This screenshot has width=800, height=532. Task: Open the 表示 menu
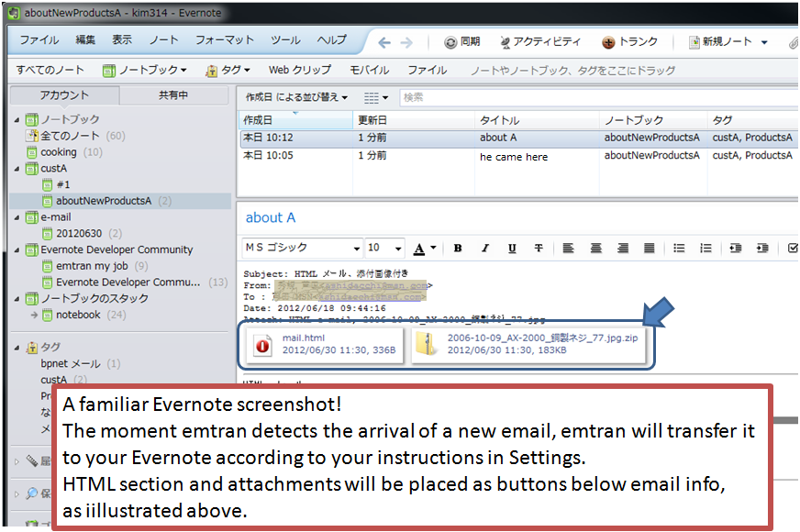122,40
